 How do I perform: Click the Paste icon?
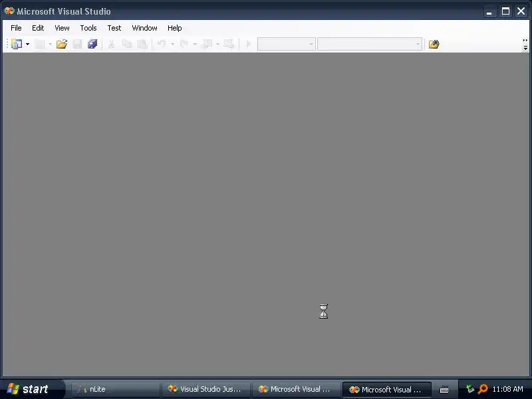tap(142, 44)
